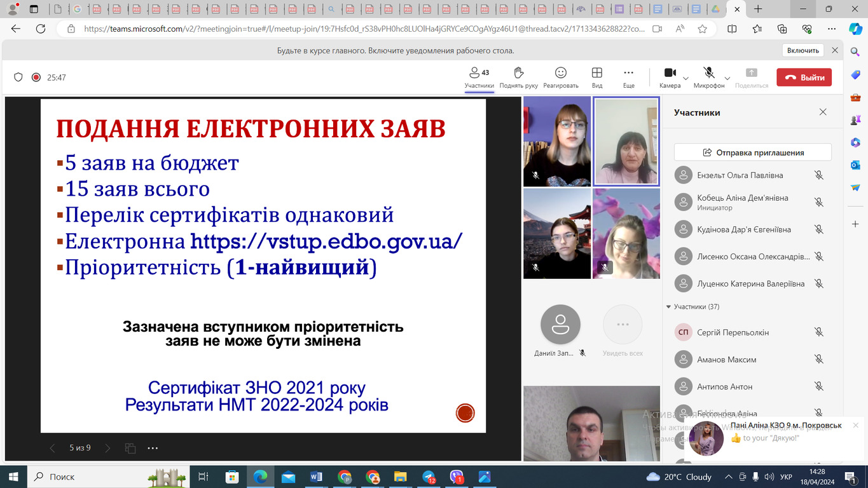Viewport: 868px width, 488px height.
Task: Collapse the Участники (37) section
Action: pyautogui.click(x=669, y=307)
